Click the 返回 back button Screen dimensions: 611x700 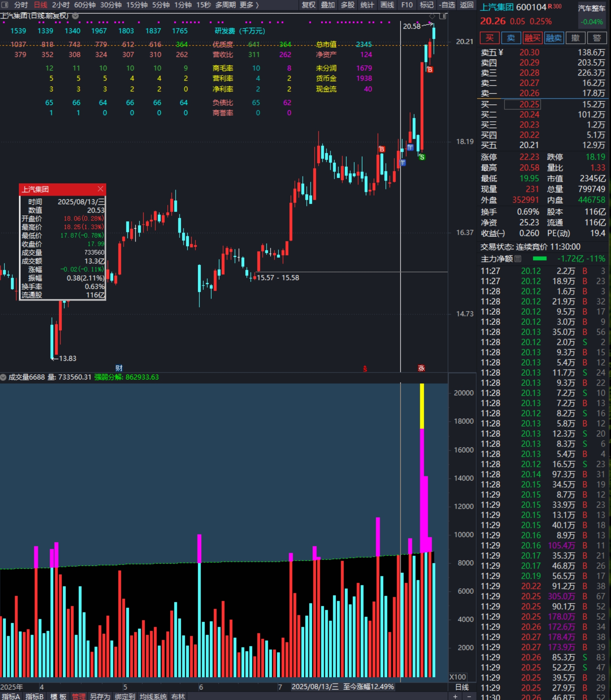[467, 5]
